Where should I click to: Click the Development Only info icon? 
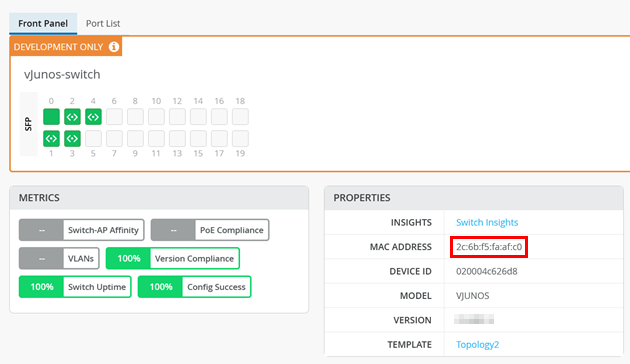(x=114, y=47)
